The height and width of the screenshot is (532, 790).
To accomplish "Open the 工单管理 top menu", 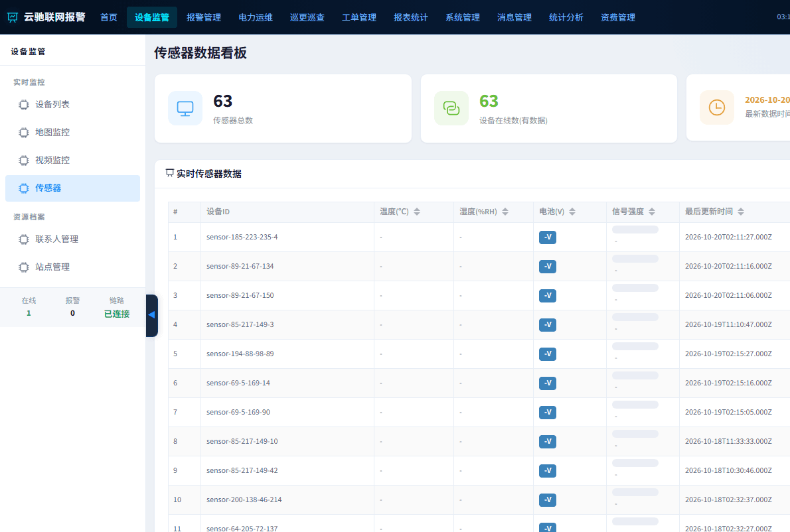I will [x=358, y=18].
